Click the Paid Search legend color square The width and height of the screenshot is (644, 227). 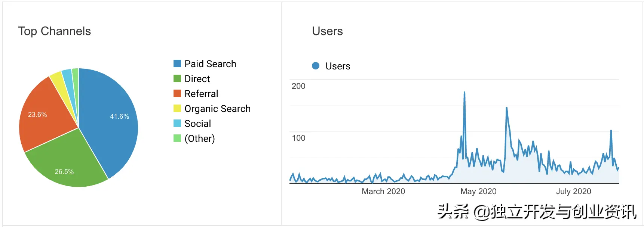pos(177,63)
